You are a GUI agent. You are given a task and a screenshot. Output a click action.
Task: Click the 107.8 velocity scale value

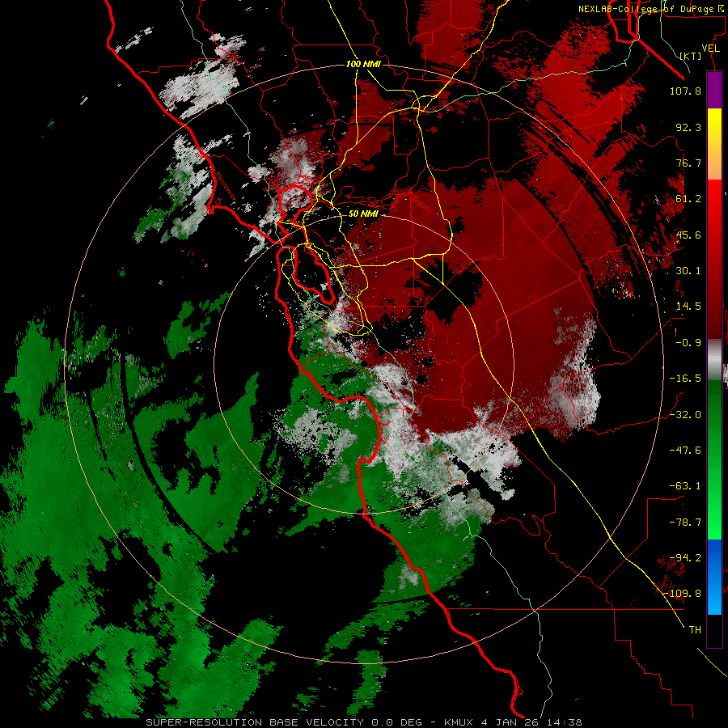click(x=685, y=91)
